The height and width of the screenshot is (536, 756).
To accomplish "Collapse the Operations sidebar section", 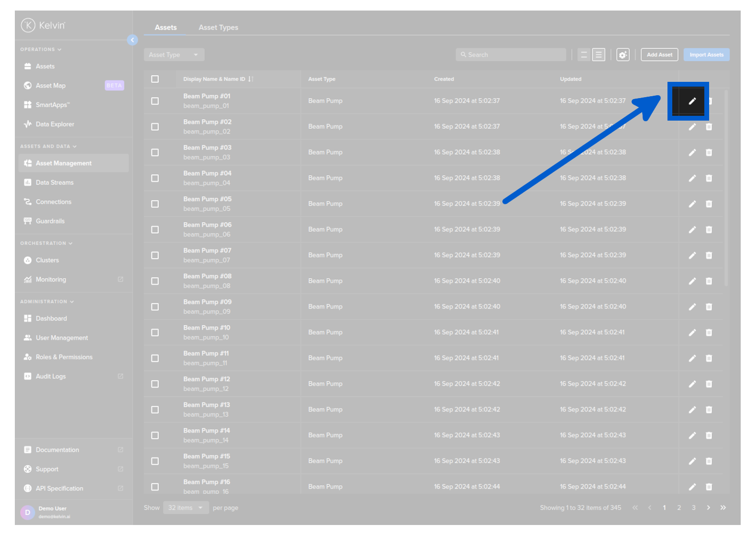I will 41,50.
